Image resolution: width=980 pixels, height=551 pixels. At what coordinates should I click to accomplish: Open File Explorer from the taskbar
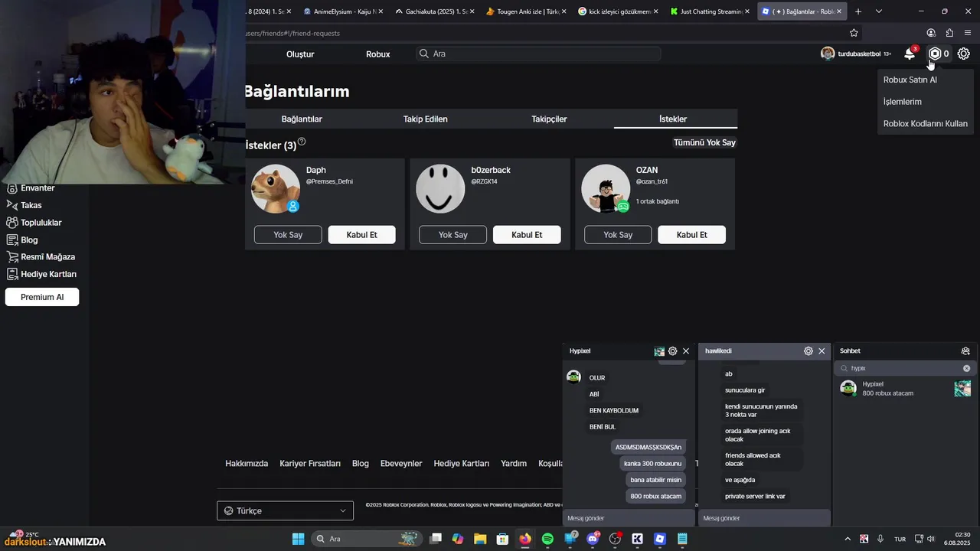(x=480, y=539)
